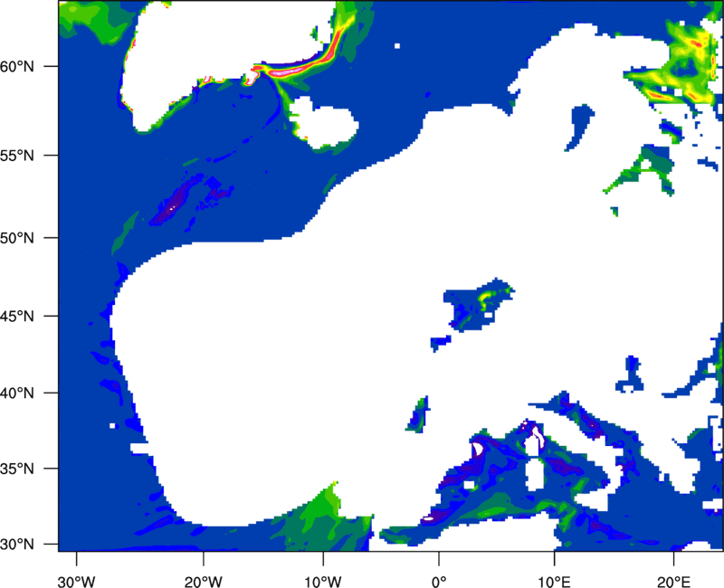Viewport: 724px width, 588px height.
Task: Click the 30°N latitude label
Action: [x=17, y=545]
